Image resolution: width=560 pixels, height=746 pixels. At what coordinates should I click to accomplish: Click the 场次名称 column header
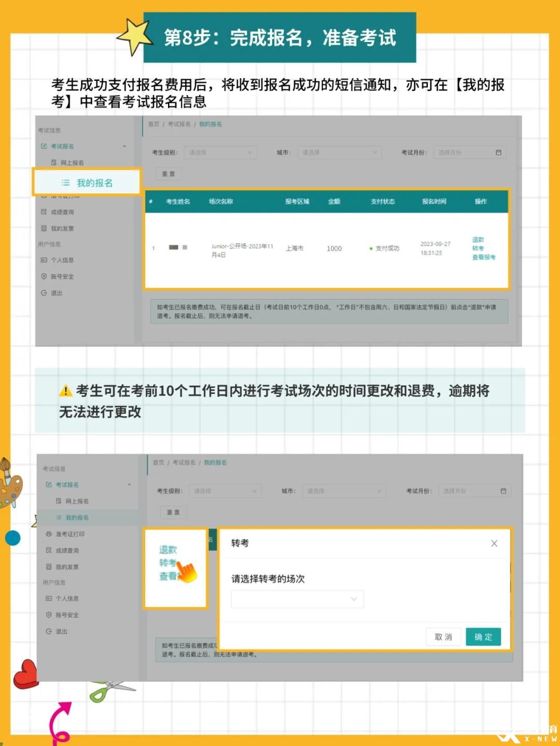[221, 202]
